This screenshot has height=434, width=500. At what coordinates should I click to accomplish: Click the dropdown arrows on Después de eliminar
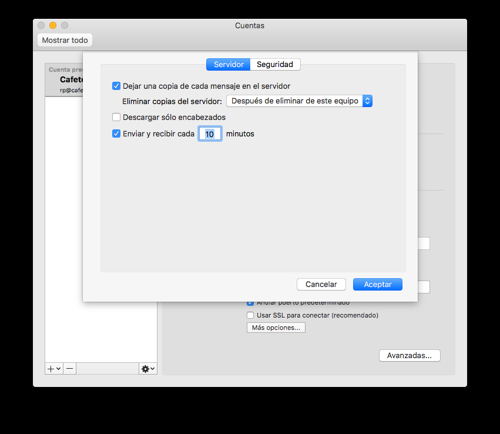(367, 101)
